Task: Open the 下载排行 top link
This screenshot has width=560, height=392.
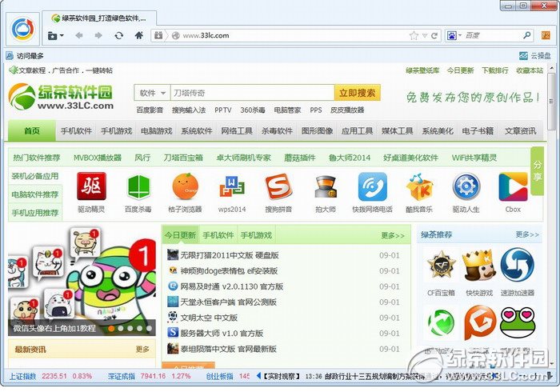Action: pos(494,70)
